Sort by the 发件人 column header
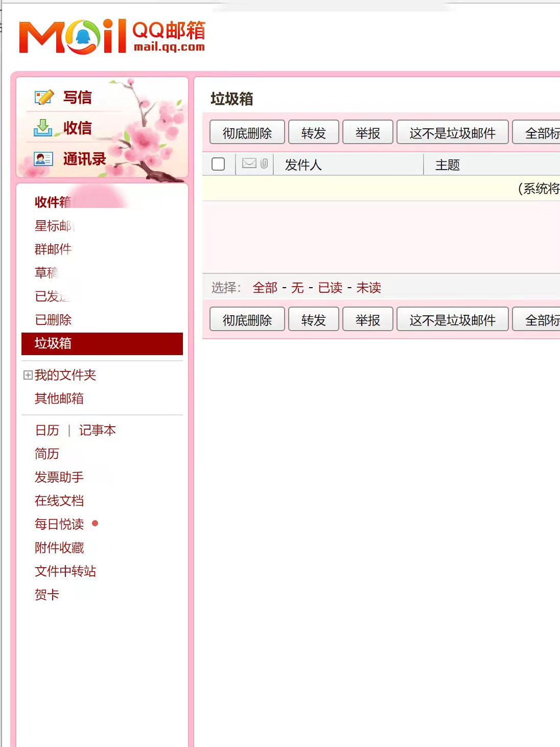The image size is (560, 747). click(x=303, y=165)
